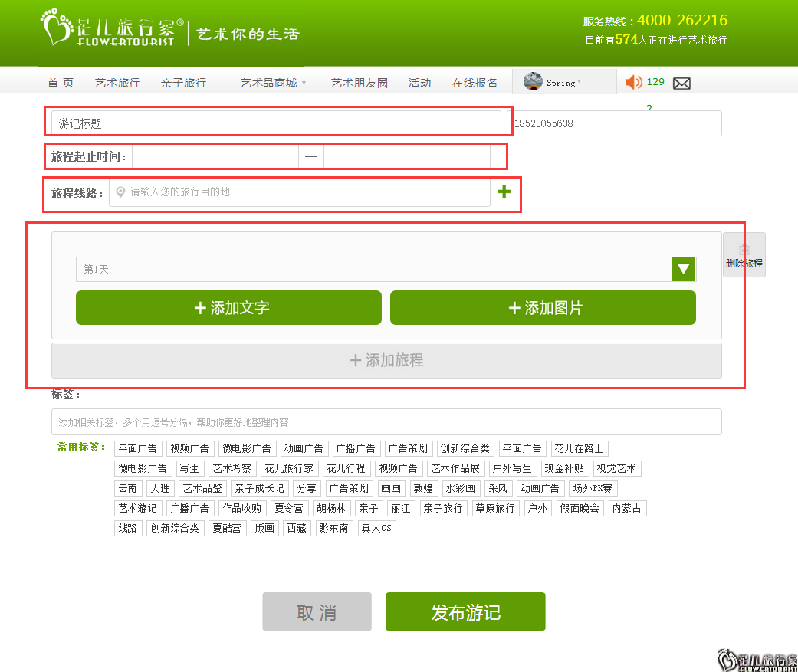Click the speaker notification icon
Image resolution: width=798 pixels, height=672 pixels.
pos(633,83)
